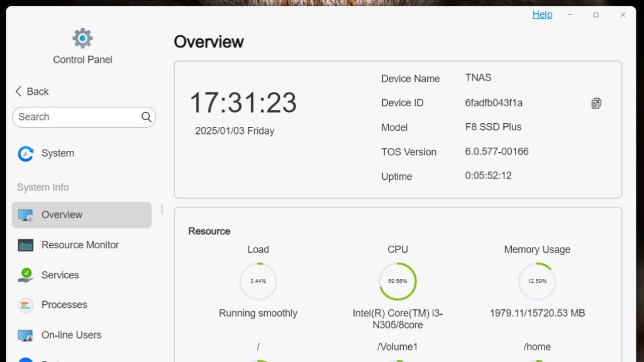The height and width of the screenshot is (362, 644).
Task: Click the Resource Monitor graph icon
Action: 25,245
